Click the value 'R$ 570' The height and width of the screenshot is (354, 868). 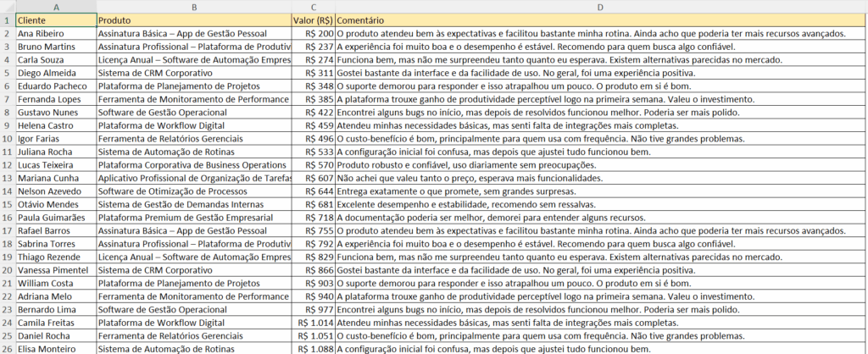click(314, 165)
